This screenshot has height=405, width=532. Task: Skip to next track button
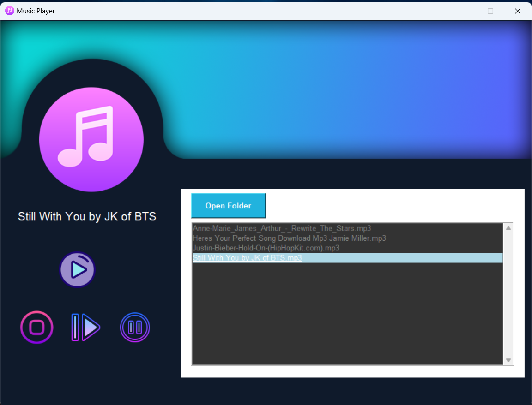coord(85,328)
